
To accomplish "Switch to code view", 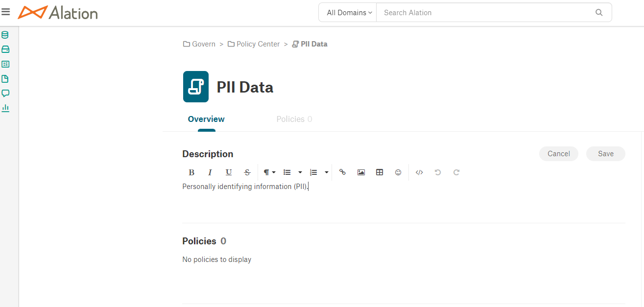I will coord(419,172).
